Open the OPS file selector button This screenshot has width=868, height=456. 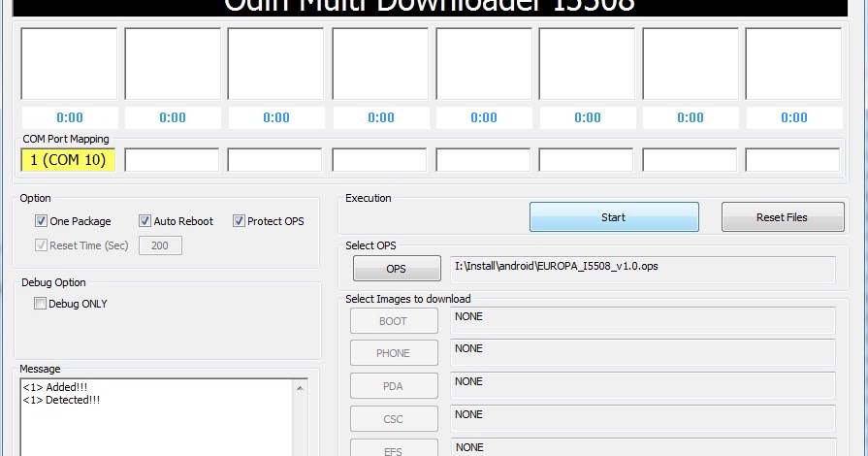(397, 269)
